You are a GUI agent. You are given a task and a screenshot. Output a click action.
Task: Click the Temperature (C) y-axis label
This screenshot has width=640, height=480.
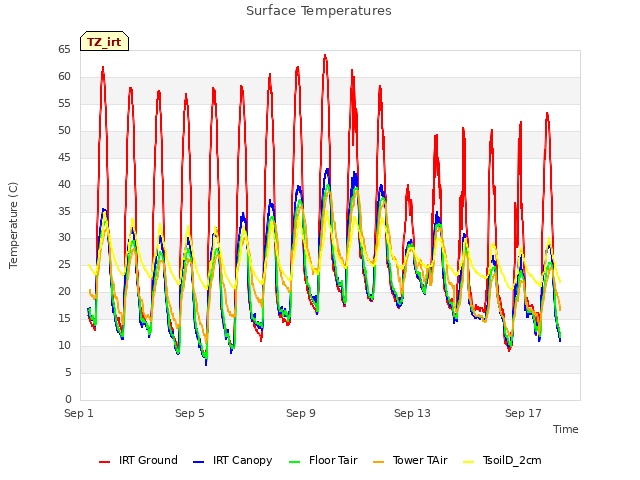pos(13,225)
